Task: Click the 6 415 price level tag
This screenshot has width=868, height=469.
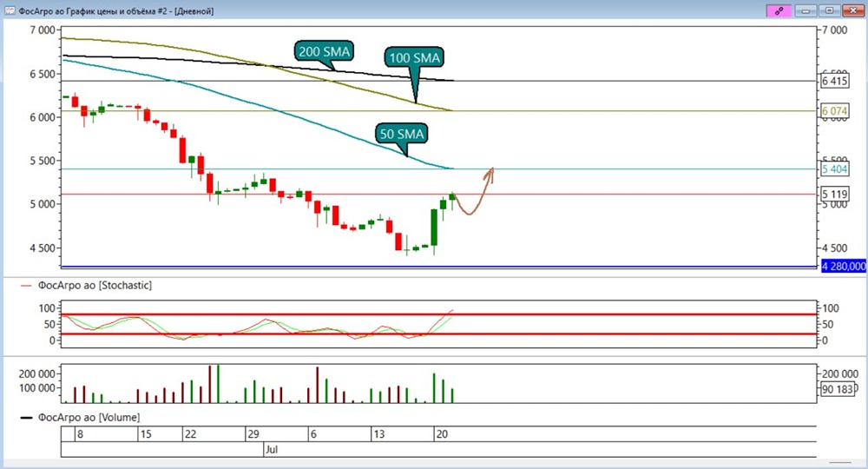Action: (834, 81)
